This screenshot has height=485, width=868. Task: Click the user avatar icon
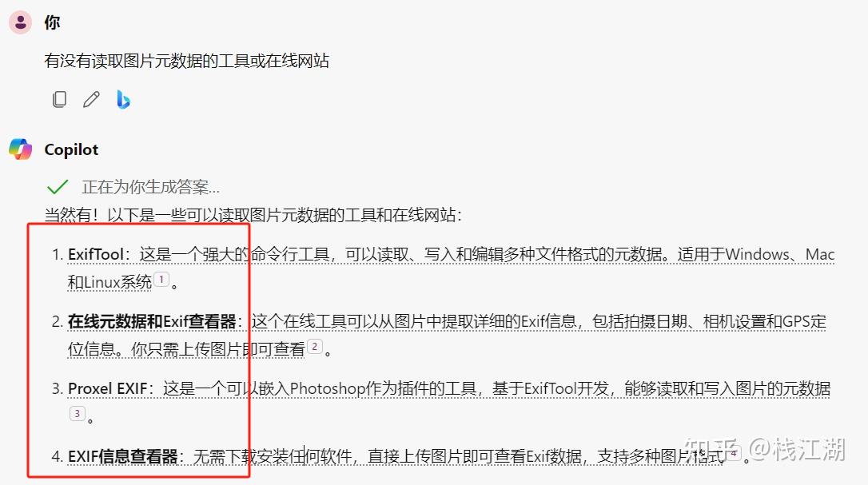21,22
